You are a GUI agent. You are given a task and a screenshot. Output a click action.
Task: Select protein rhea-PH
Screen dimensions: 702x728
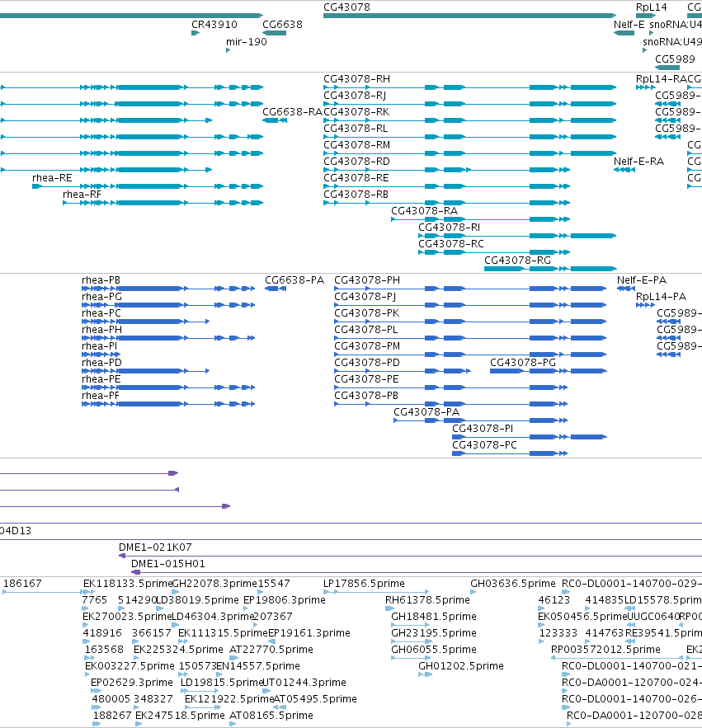[x=168, y=338]
